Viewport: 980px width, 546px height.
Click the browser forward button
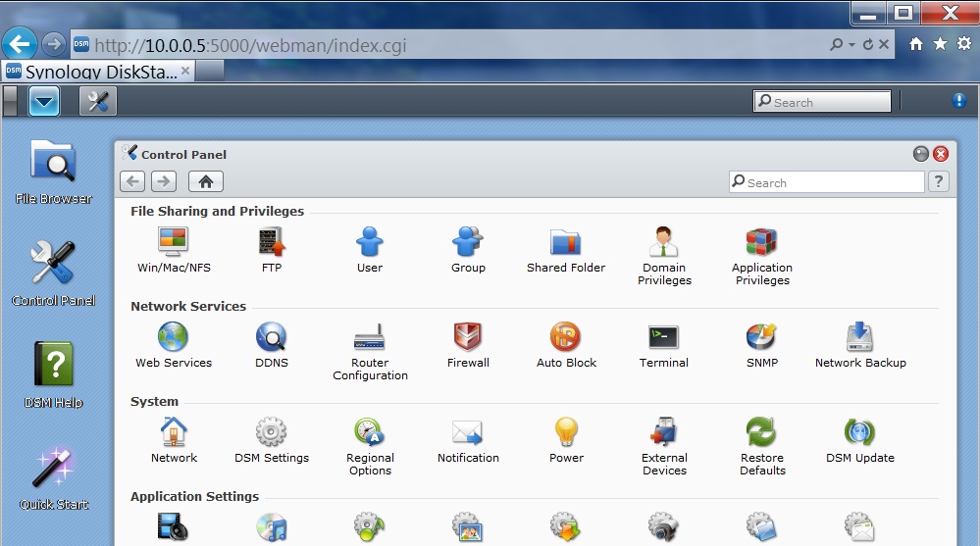coord(54,44)
